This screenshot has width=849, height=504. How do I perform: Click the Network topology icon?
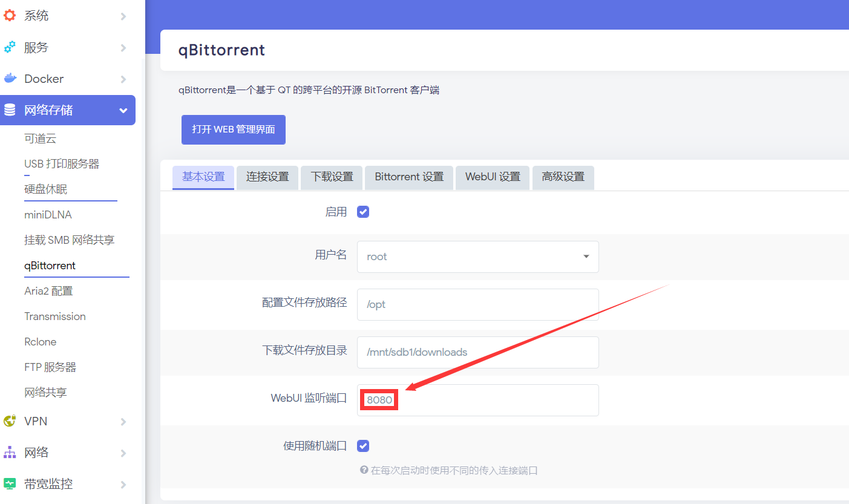point(10,453)
